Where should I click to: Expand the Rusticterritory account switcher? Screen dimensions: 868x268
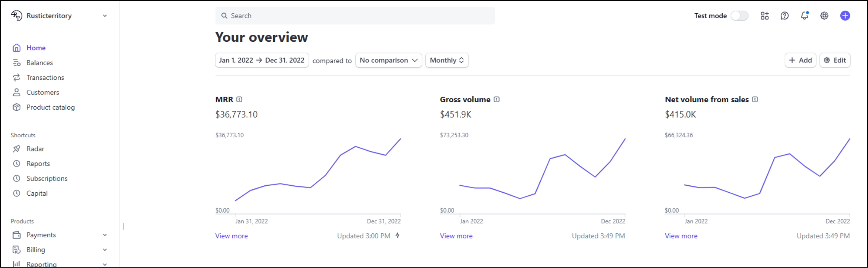[105, 16]
